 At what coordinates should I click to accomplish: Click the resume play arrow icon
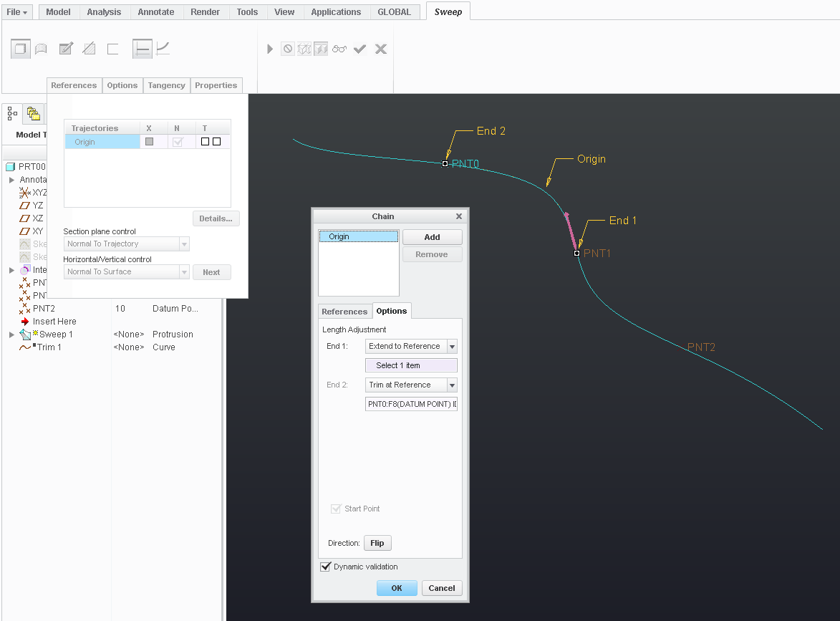pos(270,49)
